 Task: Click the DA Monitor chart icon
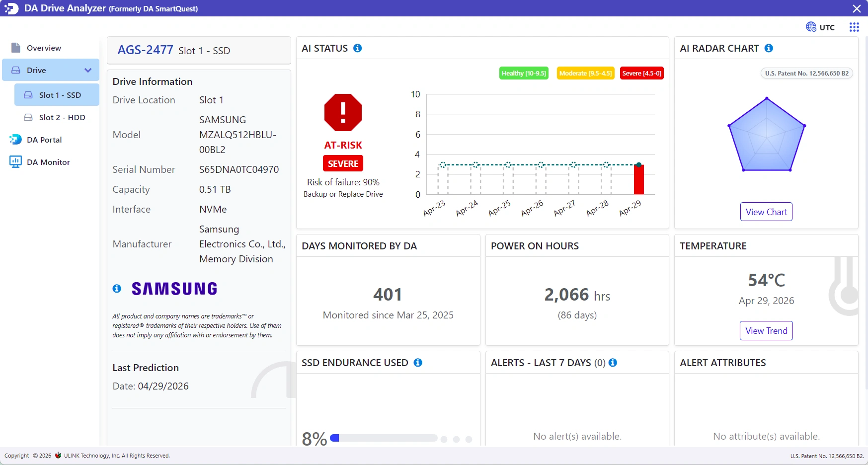tap(15, 162)
